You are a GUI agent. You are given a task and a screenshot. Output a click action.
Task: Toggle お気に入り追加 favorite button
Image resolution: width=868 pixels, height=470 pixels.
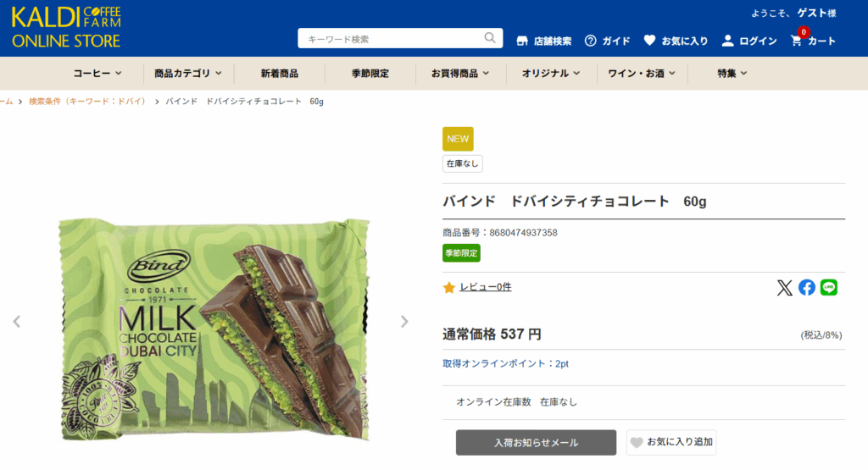671,442
